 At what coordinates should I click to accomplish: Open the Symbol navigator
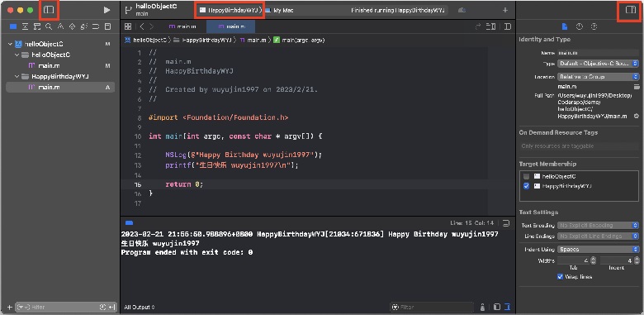coord(37,26)
